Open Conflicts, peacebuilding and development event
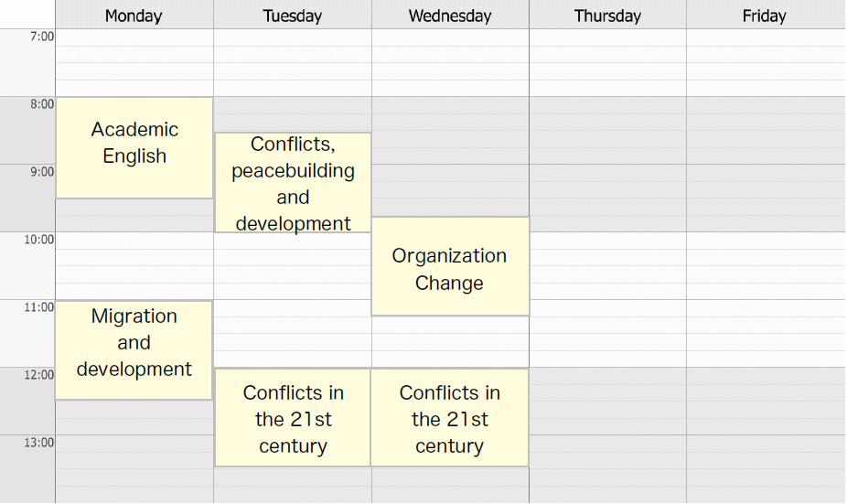Viewport: 847px width, 504px height. tap(293, 183)
